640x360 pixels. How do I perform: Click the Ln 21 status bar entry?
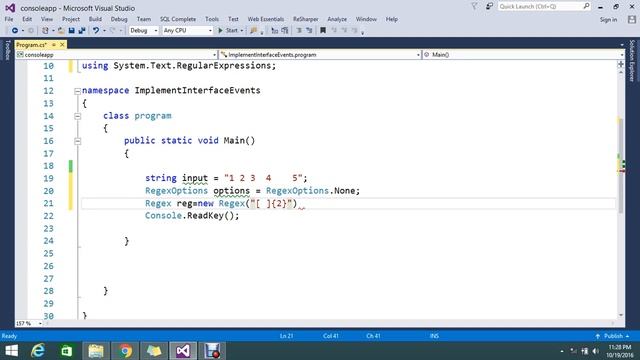(287, 336)
